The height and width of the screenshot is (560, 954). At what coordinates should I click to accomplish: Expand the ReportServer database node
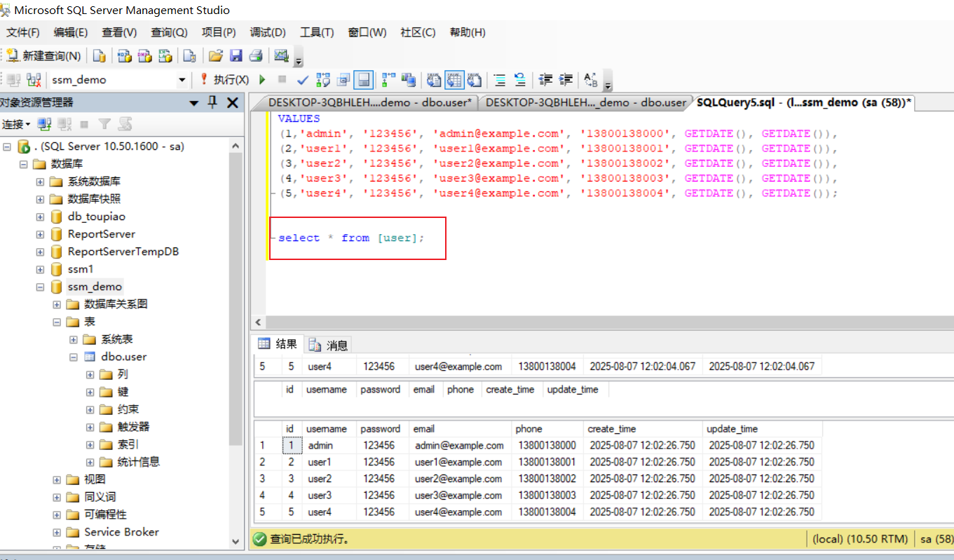[x=40, y=234]
